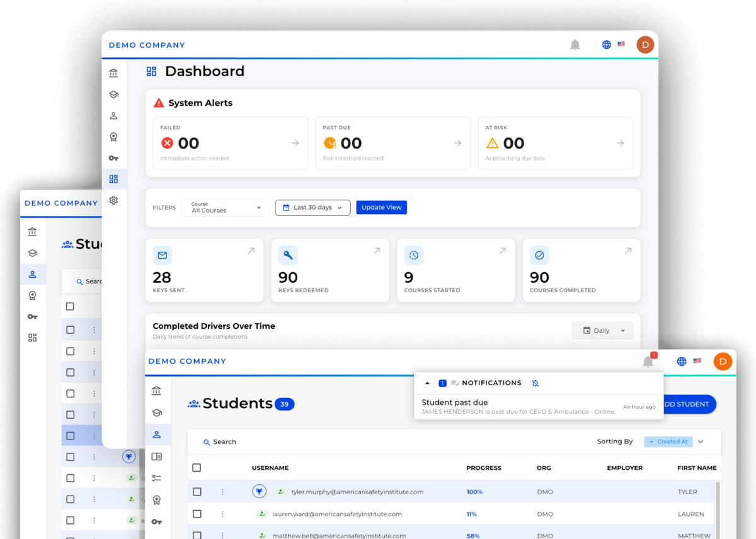Open AT RISK alerts arrow
The height and width of the screenshot is (539, 756).
[x=621, y=143]
